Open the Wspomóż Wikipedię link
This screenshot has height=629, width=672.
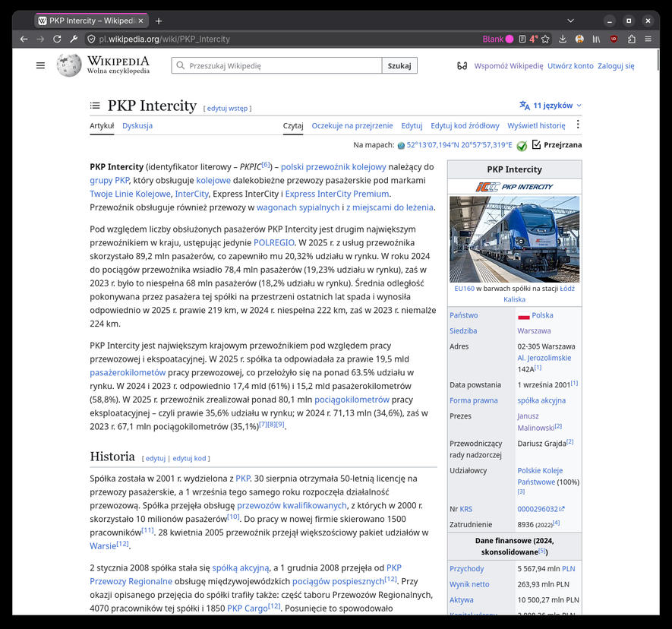click(509, 66)
